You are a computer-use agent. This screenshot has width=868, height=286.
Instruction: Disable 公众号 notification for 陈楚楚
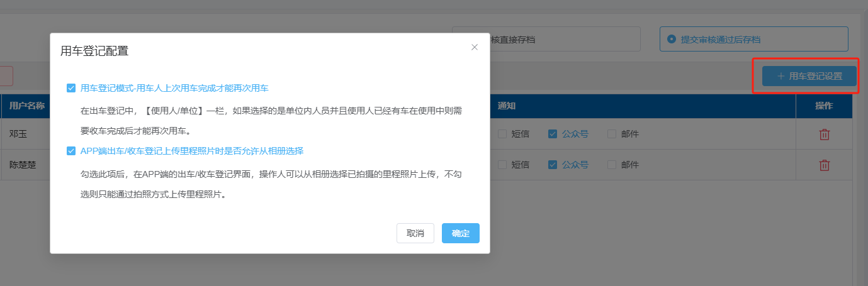pyautogui.click(x=552, y=165)
